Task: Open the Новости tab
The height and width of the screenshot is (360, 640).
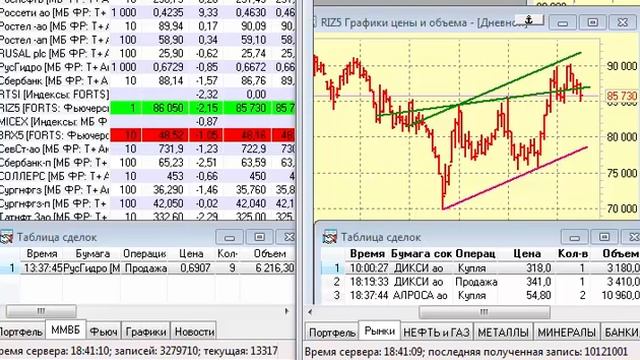Action: tap(194, 332)
